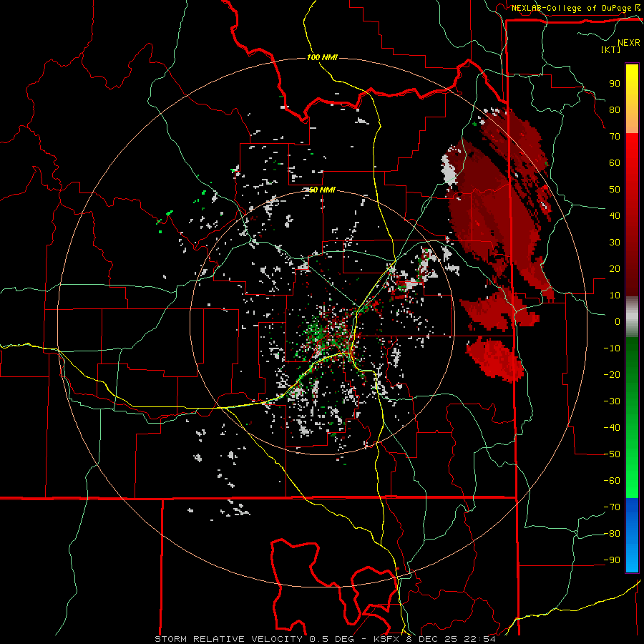Click the -30 value on the velocity scale
The image size is (644, 644).
[x=612, y=401]
